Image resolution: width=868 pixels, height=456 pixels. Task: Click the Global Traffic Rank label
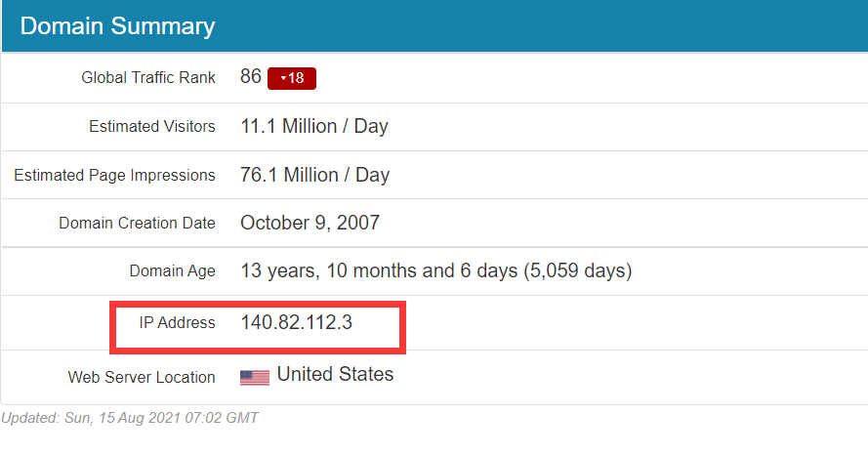pyautogui.click(x=148, y=77)
